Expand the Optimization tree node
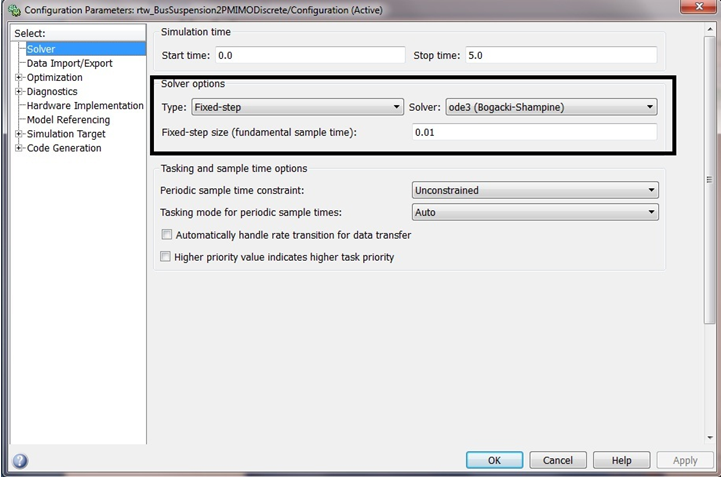Viewport: 722px width, 477px height. 19,78
